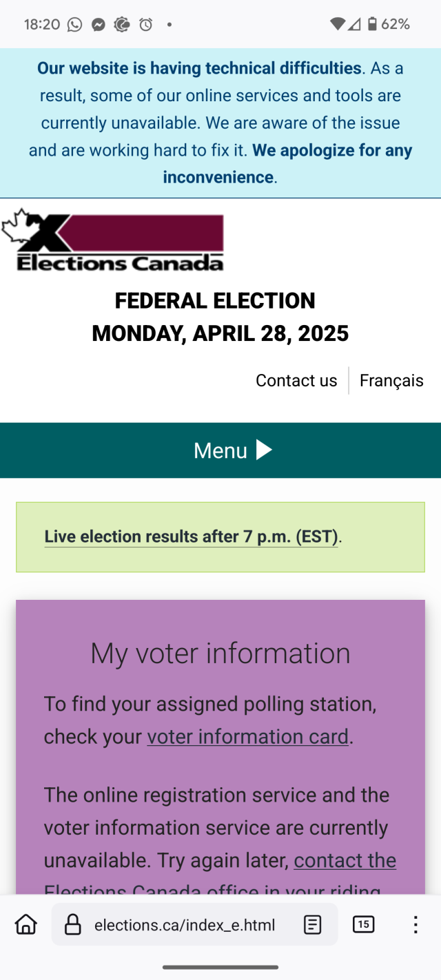Tap the bottom gesture navigation handle
Image resolution: width=441 pixels, height=980 pixels.
pyautogui.click(x=220, y=967)
